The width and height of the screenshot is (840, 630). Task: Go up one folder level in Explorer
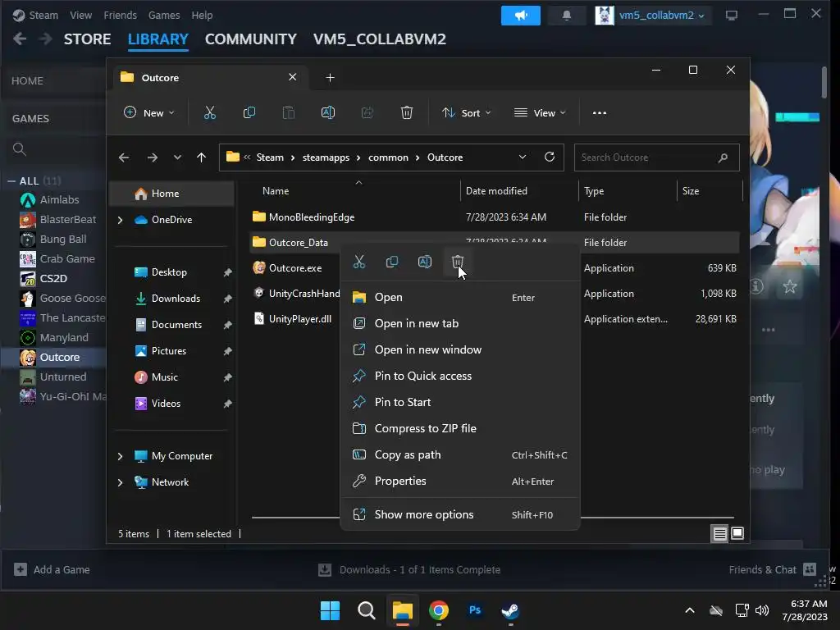click(202, 157)
